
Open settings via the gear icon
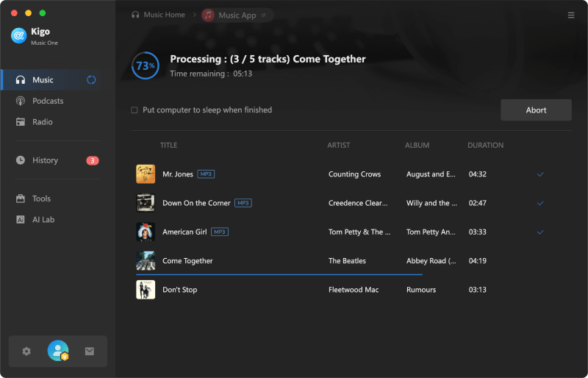click(x=26, y=352)
